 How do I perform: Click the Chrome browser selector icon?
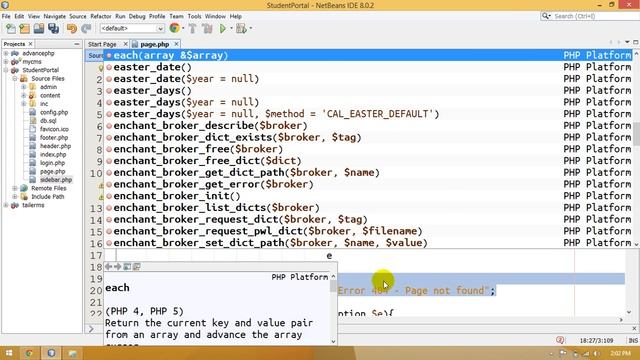[x=174, y=28]
